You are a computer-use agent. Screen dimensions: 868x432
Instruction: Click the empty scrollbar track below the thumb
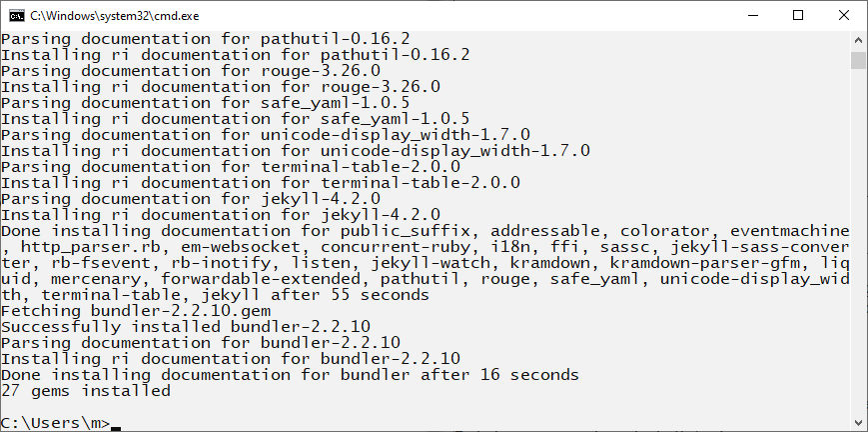click(x=858, y=250)
